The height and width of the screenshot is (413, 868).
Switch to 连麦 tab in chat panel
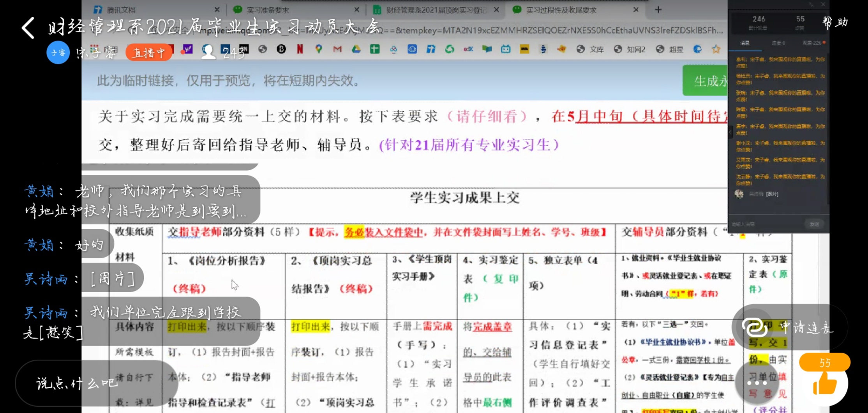pos(778,43)
